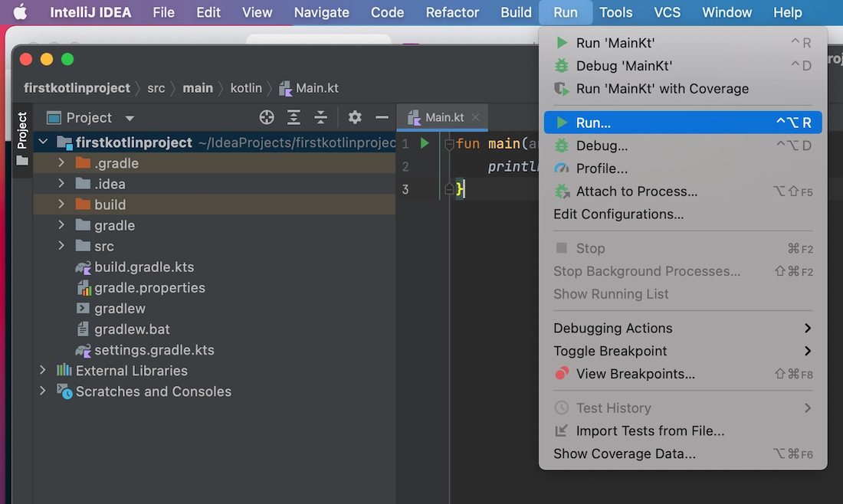Viewport: 843px width, 504px height.
Task: Select Edit Configurations...
Action: [683, 214]
